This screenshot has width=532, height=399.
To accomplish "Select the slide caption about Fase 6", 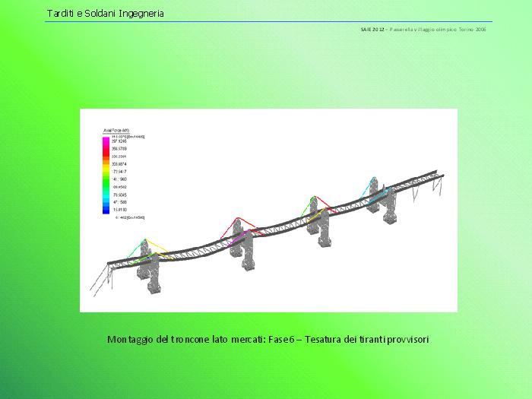I will coord(268,339).
